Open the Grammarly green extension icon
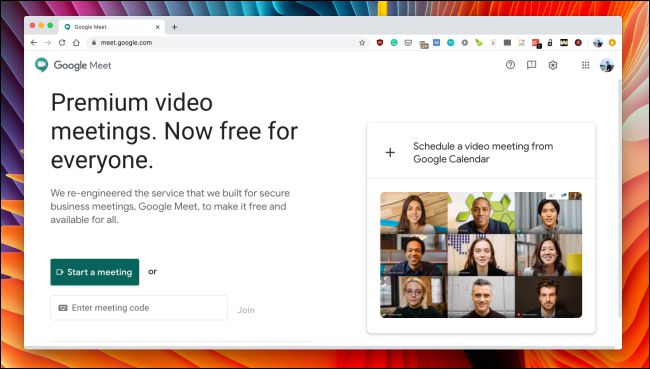The height and width of the screenshot is (369, 650). [x=394, y=43]
